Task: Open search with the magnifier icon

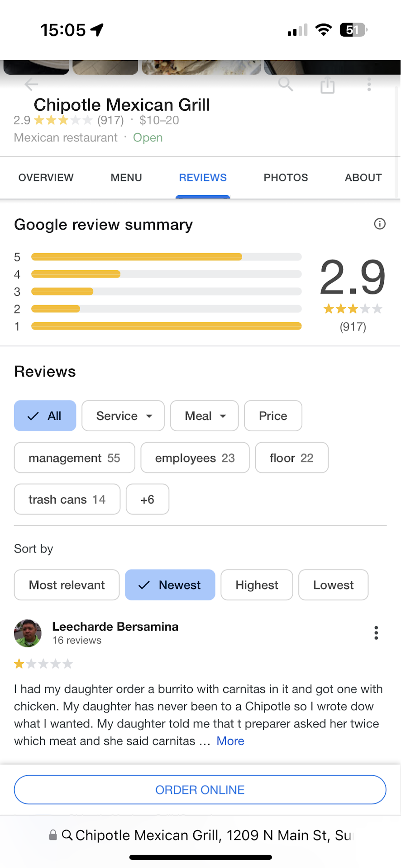Action: click(286, 84)
